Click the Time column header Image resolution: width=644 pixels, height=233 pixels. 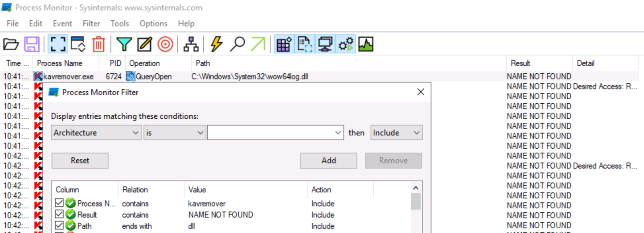coord(17,63)
